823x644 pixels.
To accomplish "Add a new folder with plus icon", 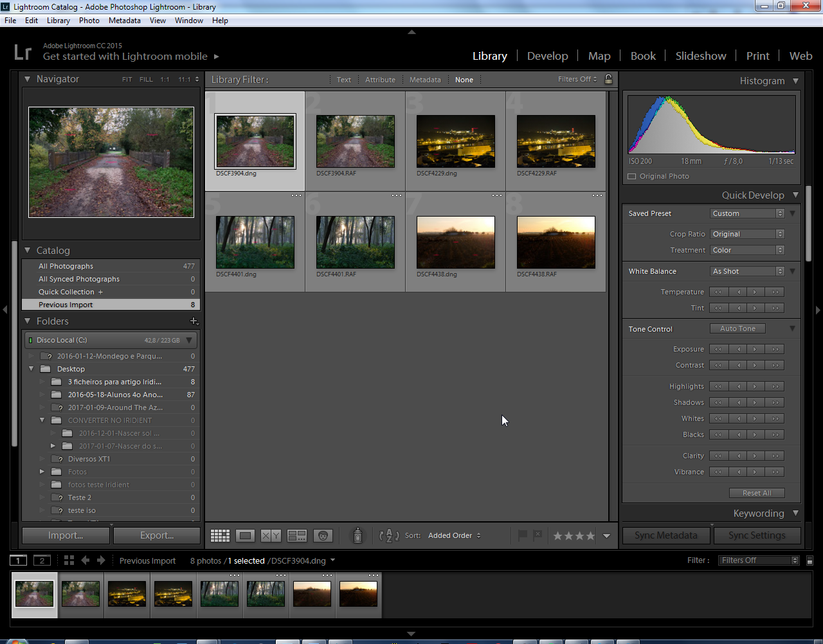I will (x=194, y=321).
